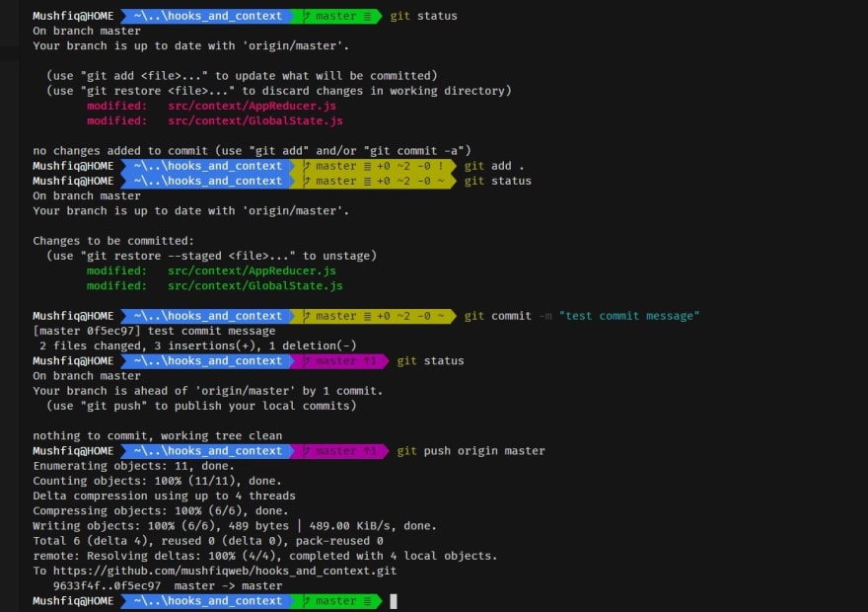Click the "git add ." command
The height and width of the screenshot is (612, 868).
[494, 166]
